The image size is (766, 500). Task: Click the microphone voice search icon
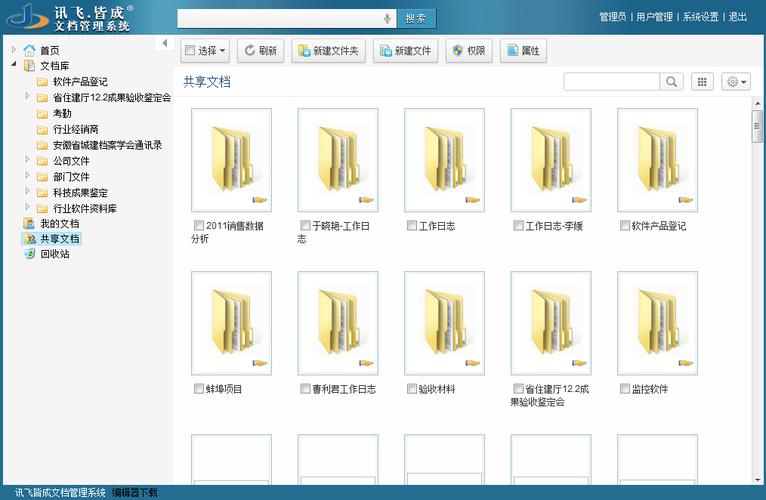[x=387, y=19]
